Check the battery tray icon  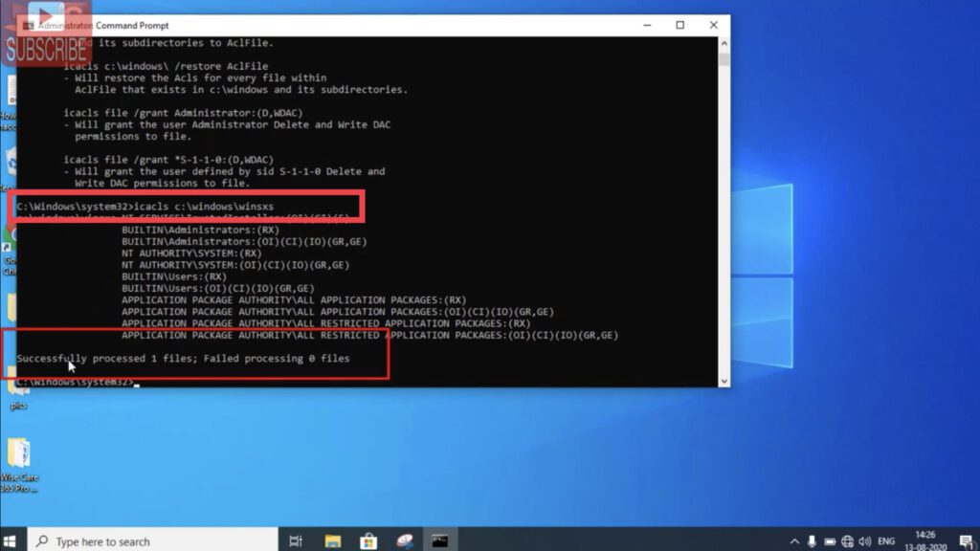[830, 541]
